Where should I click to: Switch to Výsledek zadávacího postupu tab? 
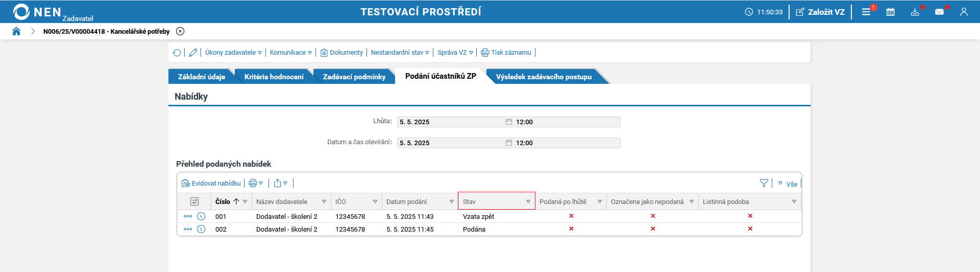(544, 77)
